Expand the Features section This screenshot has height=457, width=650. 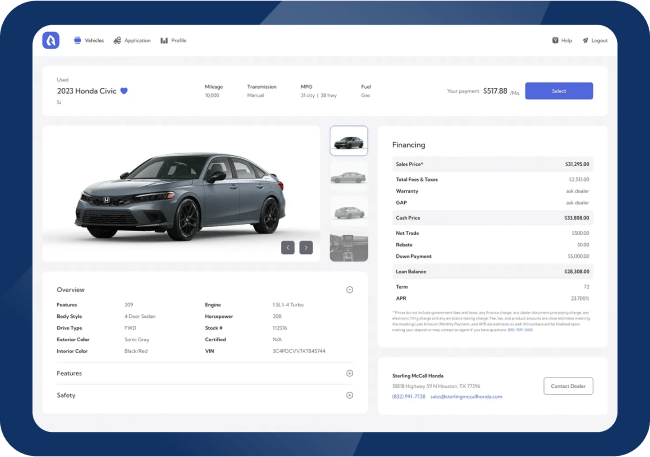point(349,373)
